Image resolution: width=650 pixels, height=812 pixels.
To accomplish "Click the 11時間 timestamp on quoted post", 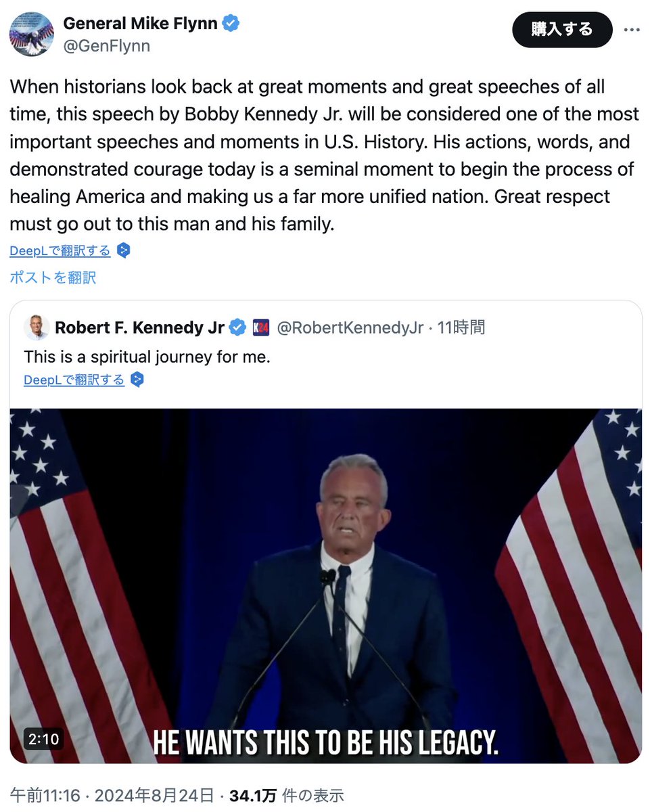I will point(461,328).
